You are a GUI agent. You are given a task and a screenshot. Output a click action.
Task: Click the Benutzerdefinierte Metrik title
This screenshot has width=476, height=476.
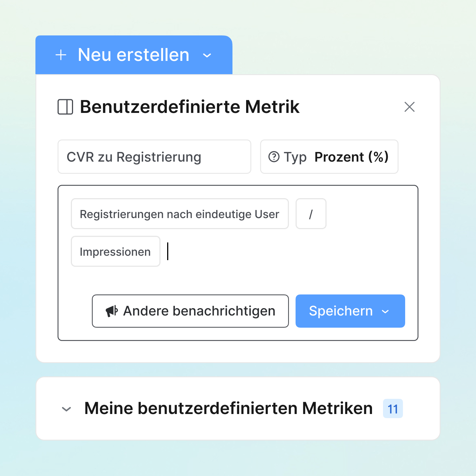click(190, 107)
